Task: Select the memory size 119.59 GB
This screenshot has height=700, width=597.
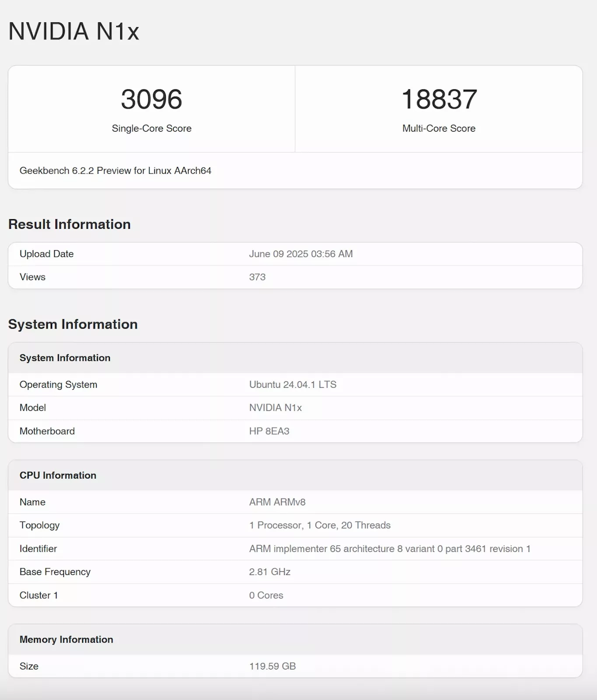Action: tap(272, 666)
